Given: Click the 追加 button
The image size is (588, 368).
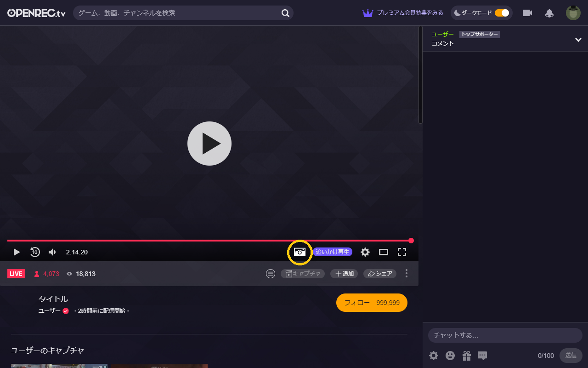Looking at the screenshot, I should (x=344, y=274).
